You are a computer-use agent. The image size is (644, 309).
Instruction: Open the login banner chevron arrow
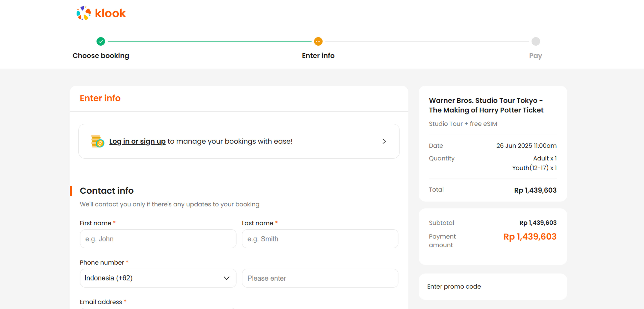pyautogui.click(x=384, y=141)
